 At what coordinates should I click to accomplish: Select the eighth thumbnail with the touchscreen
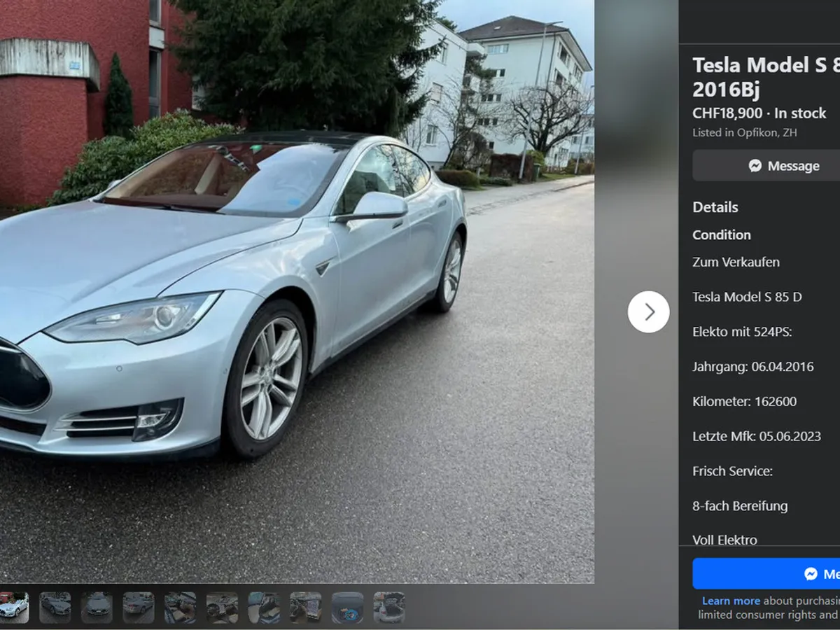(x=305, y=606)
